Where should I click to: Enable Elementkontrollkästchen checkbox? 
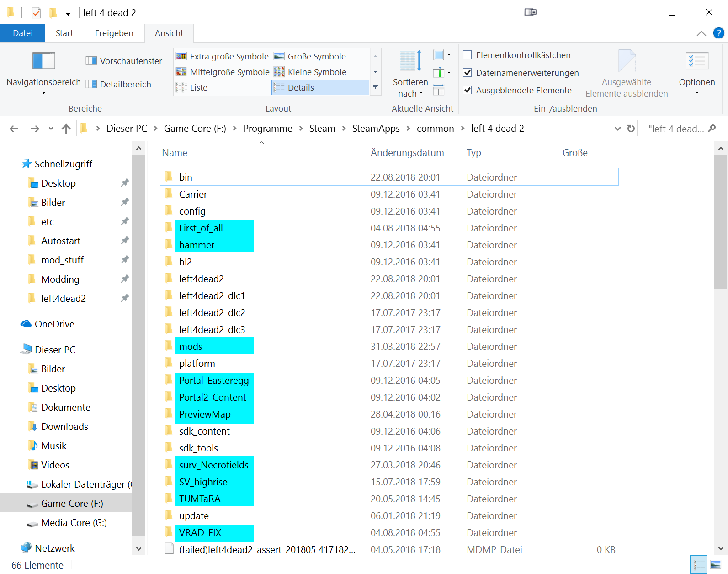tap(467, 55)
